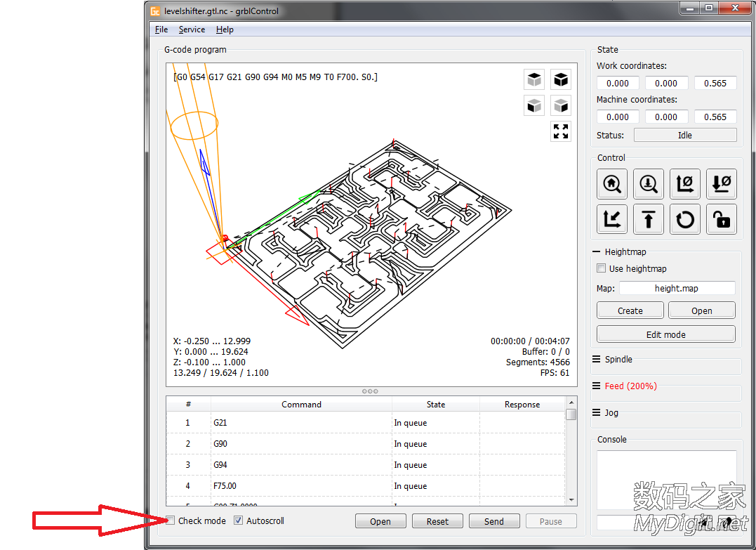Open the Service menu

(x=192, y=30)
